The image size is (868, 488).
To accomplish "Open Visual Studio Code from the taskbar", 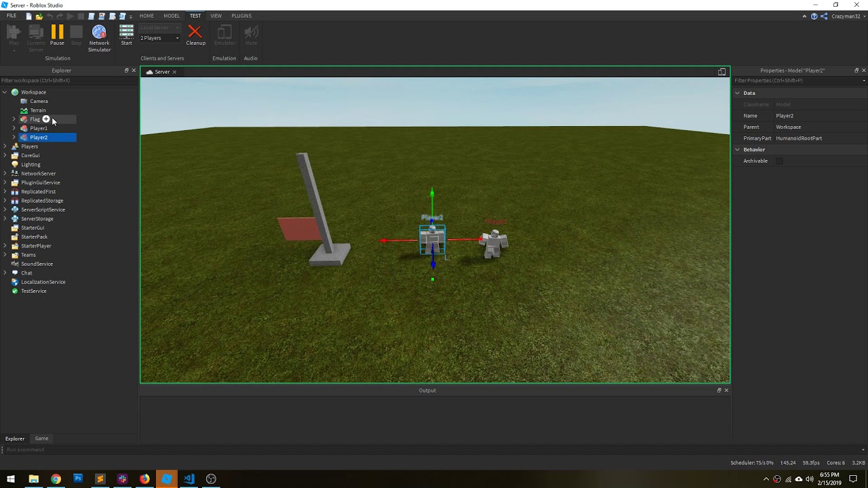I will pos(189,479).
